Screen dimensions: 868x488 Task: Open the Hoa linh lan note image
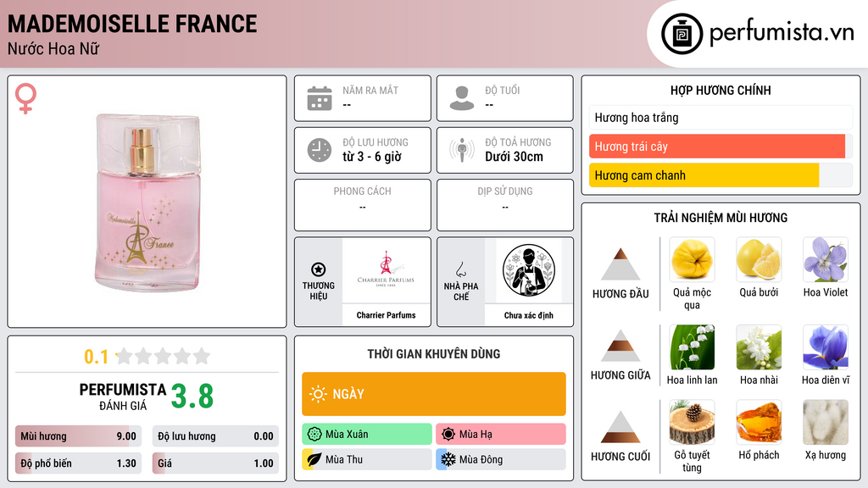pyautogui.click(x=692, y=347)
